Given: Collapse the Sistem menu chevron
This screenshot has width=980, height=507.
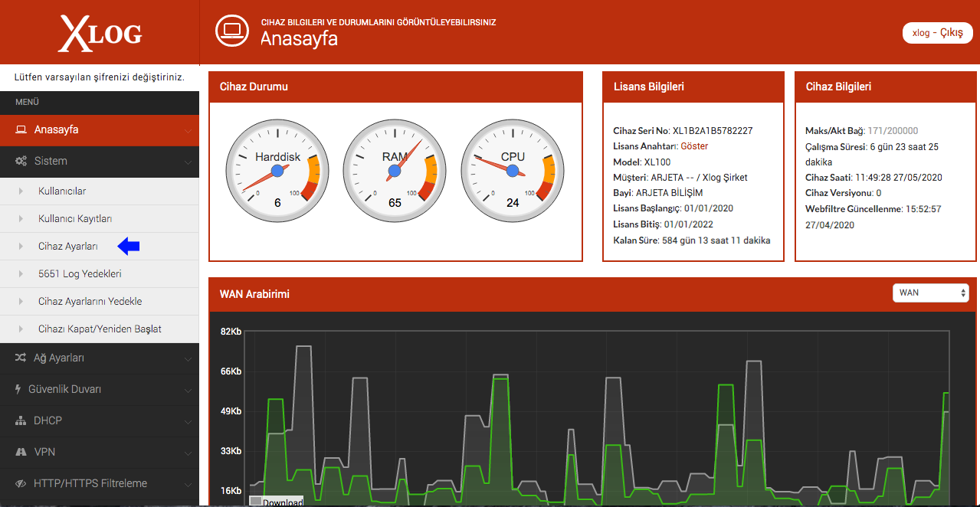Looking at the screenshot, I should (188, 162).
